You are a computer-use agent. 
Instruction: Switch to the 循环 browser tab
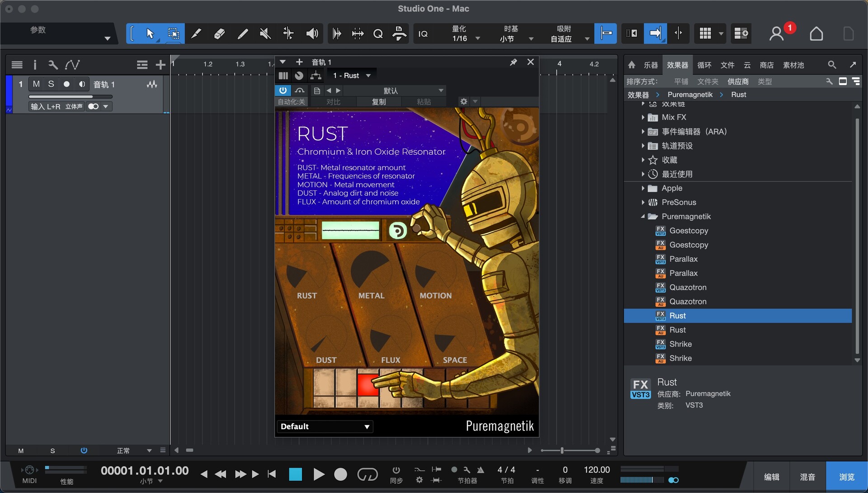pyautogui.click(x=704, y=65)
